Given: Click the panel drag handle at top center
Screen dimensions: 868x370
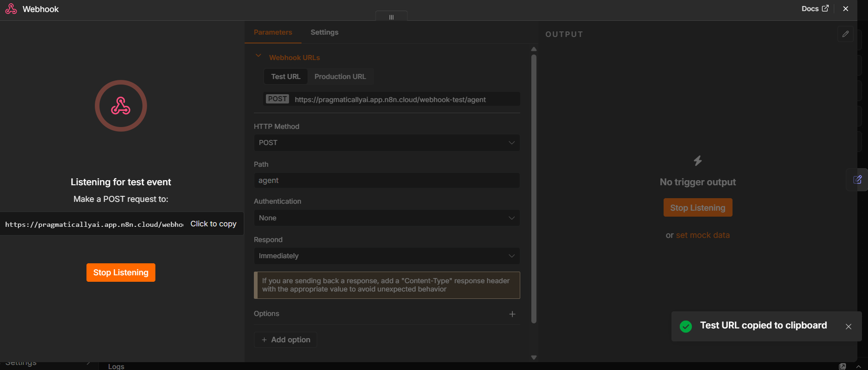Looking at the screenshot, I should [x=391, y=17].
